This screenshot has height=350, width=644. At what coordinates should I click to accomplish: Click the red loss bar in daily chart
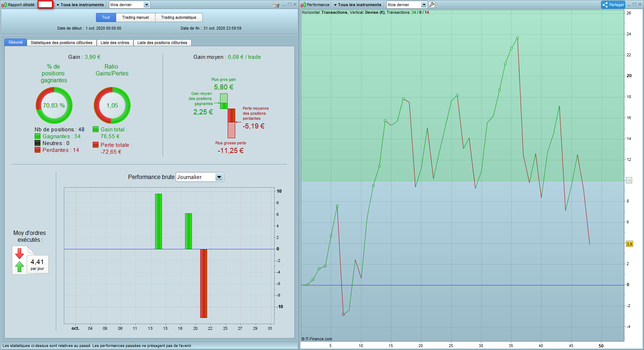click(x=203, y=283)
